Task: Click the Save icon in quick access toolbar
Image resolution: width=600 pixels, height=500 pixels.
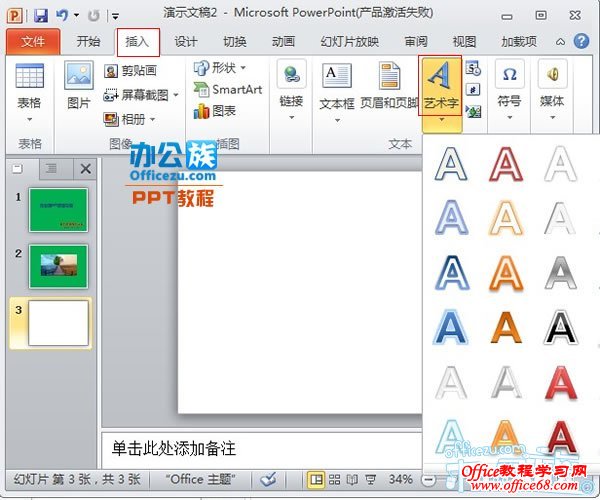Action: pyautogui.click(x=41, y=15)
